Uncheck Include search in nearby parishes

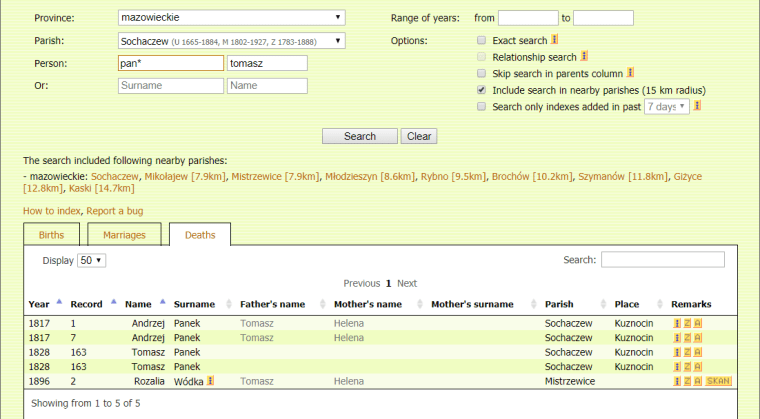click(x=482, y=89)
